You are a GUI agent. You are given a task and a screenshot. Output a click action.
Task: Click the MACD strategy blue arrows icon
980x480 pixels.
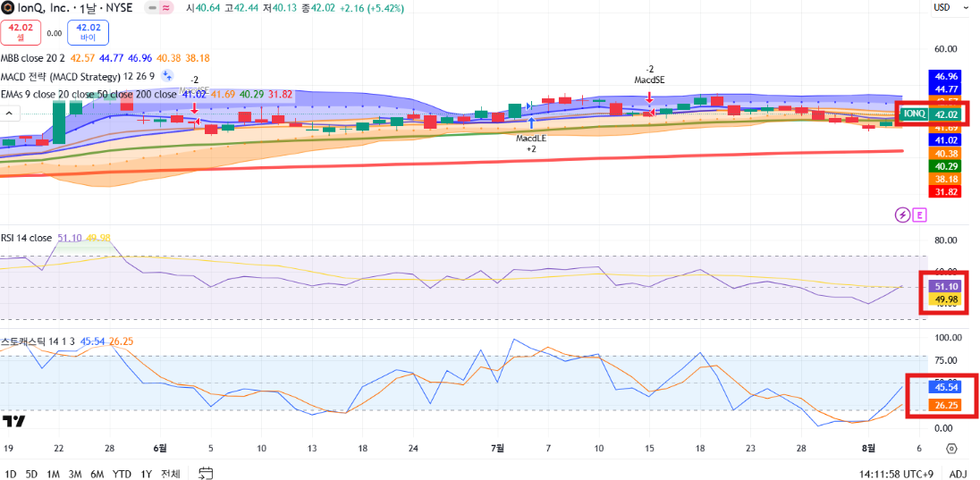click(167, 76)
